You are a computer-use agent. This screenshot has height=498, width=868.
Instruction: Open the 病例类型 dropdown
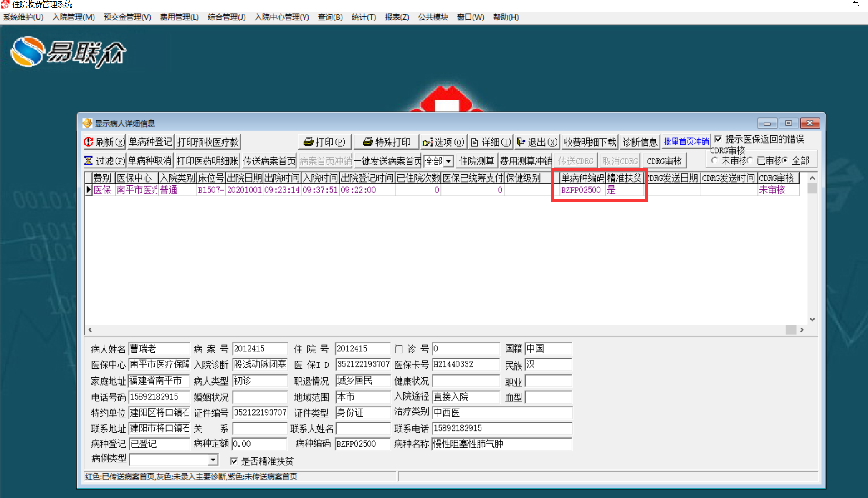[213, 460]
